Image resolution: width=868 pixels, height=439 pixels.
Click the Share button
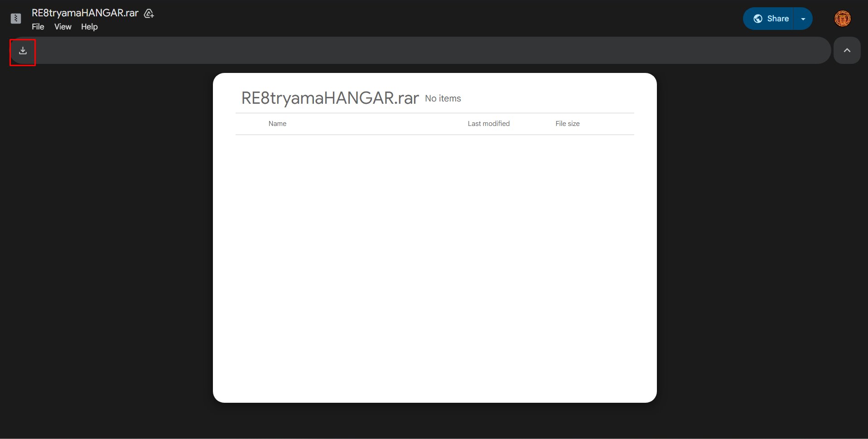coord(777,19)
